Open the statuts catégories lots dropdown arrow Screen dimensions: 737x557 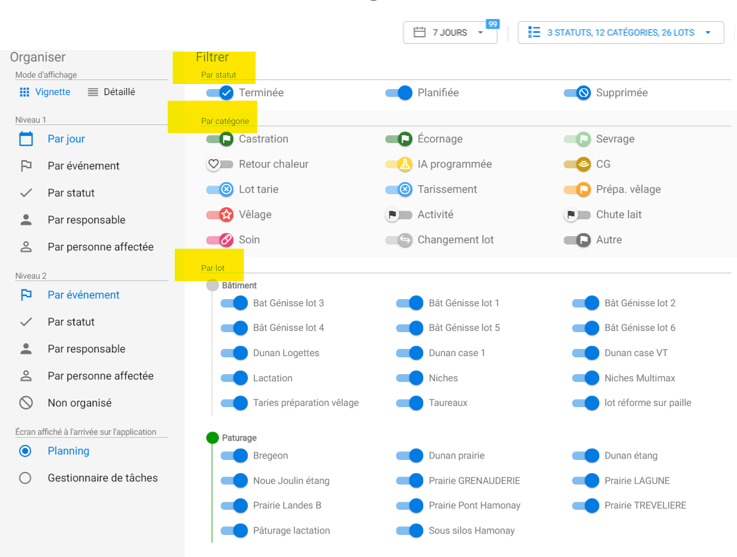708,32
